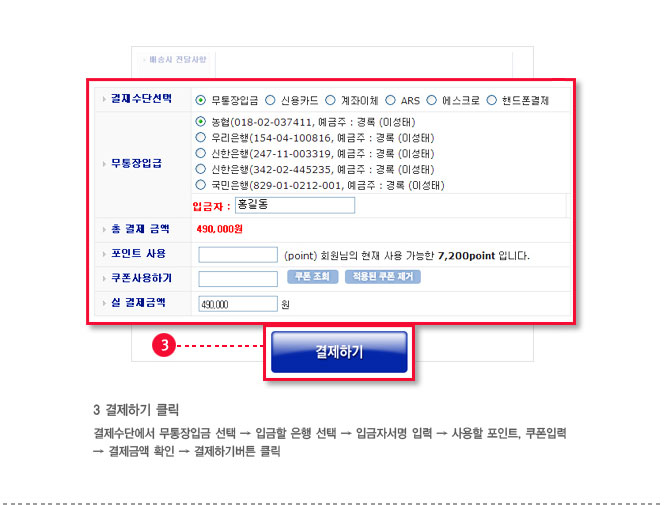
Task: Pick 신한은행 342-02-445235 account
Action: pyautogui.click(x=200, y=169)
